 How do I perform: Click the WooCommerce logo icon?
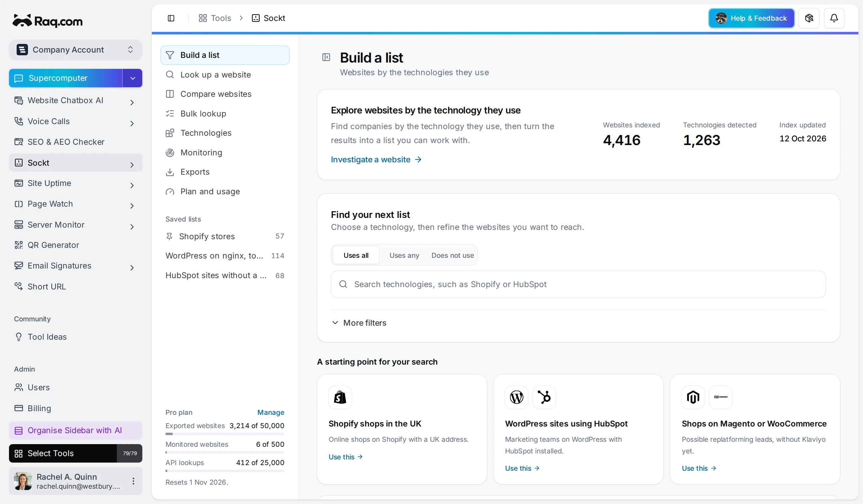pyautogui.click(x=720, y=397)
